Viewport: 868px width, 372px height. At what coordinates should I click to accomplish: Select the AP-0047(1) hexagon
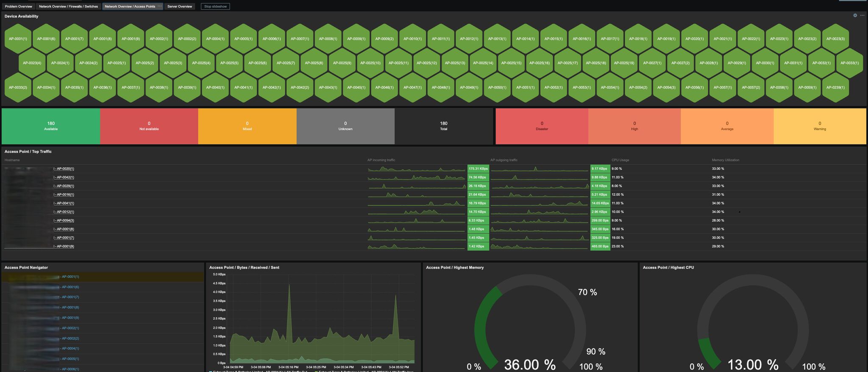412,88
